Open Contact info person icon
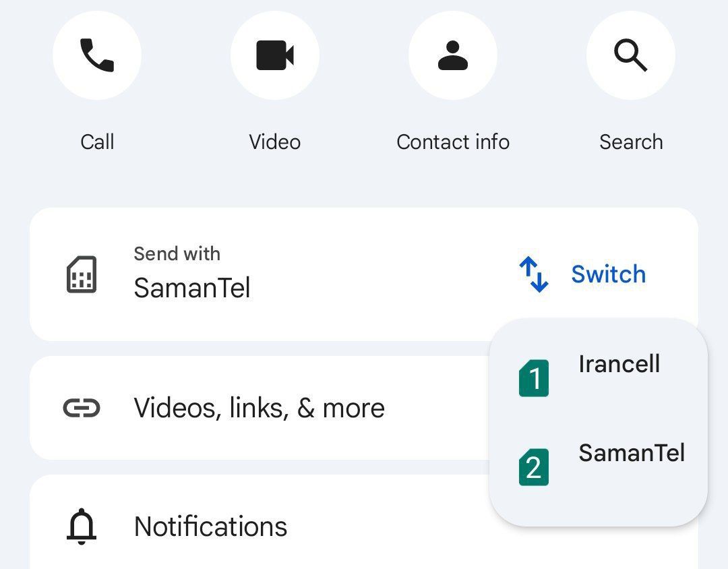Viewport: 728px width, 569px height. click(453, 55)
